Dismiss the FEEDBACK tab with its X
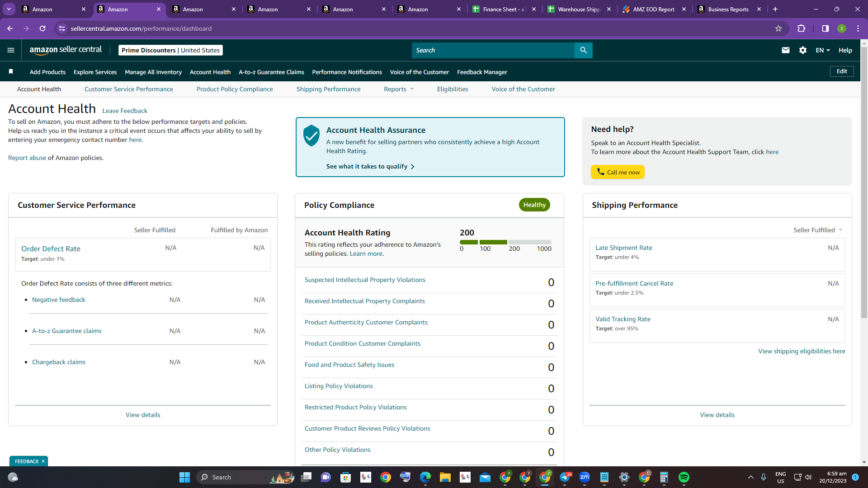The width and height of the screenshot is (868, 488). click(43, 461)
